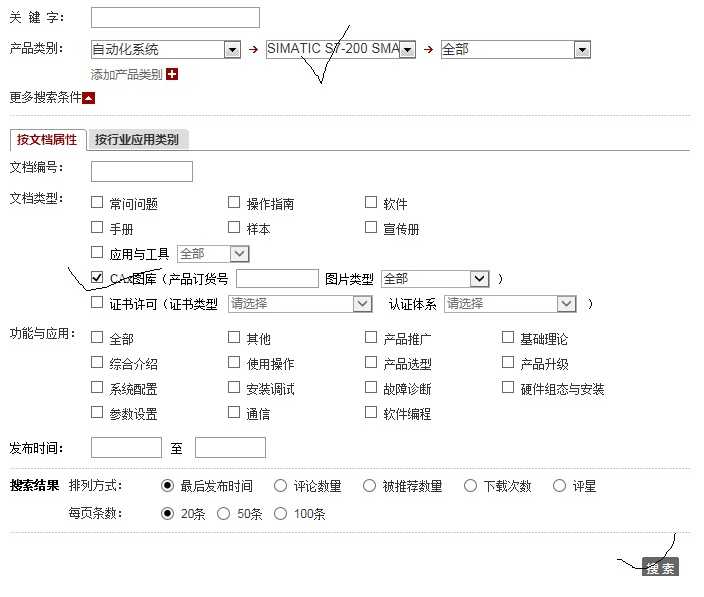
Task: Check the 软件 document type checkbox
Action: pyautogui.click(x=371, y=202)
